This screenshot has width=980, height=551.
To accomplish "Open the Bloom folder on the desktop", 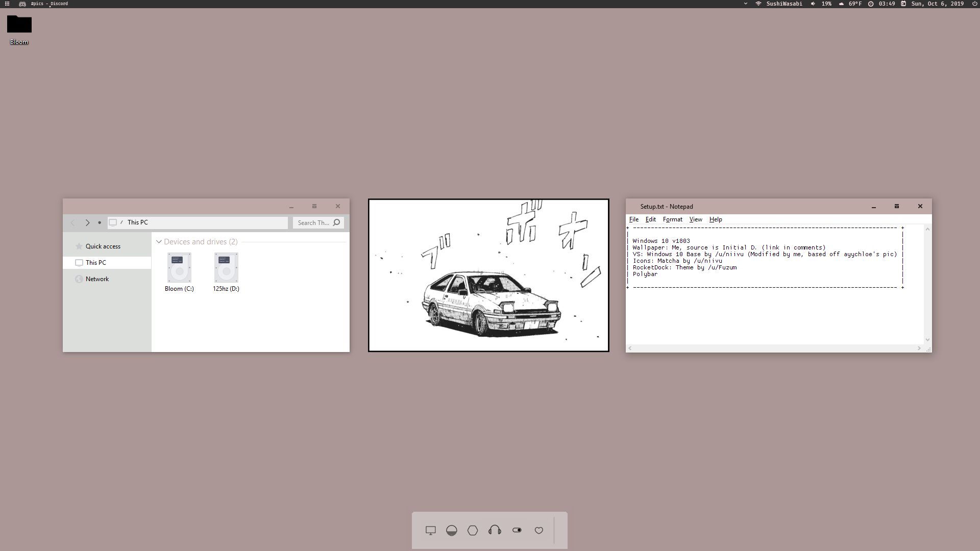I will (x=19, y=24).
